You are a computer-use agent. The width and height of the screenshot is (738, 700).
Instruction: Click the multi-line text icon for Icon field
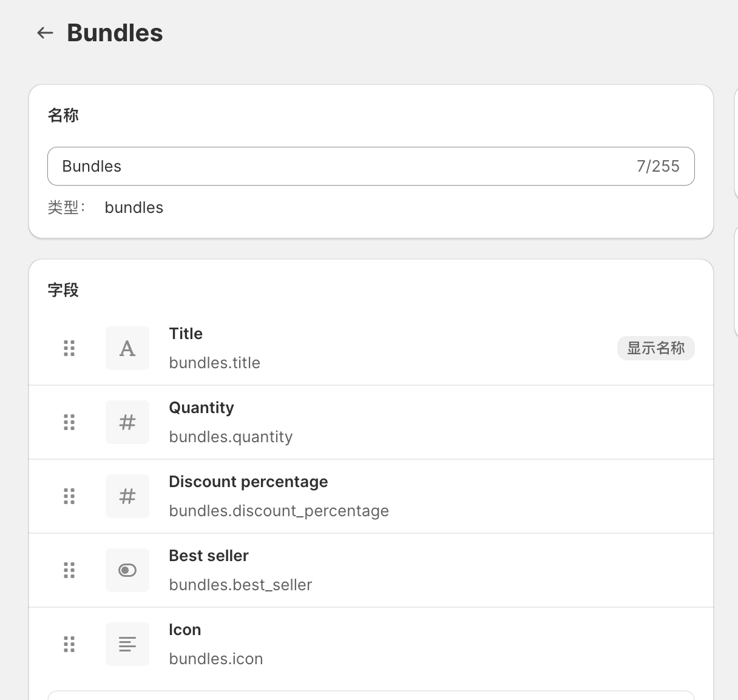click(x=127, y=644)
